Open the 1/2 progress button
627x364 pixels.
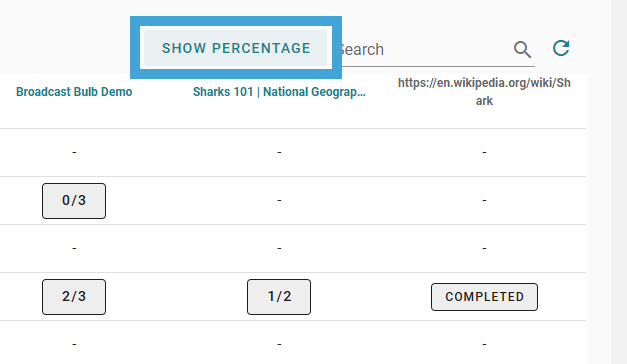(279, 297)
